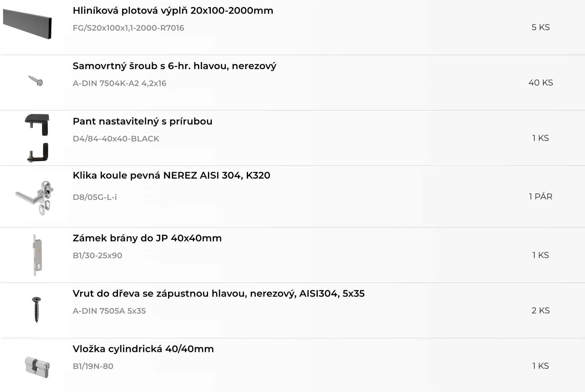This screenshot has width=585, height=392.
Task: Open Hliníková plotová výplň 20x100-2000mm title
Action: 173,11
